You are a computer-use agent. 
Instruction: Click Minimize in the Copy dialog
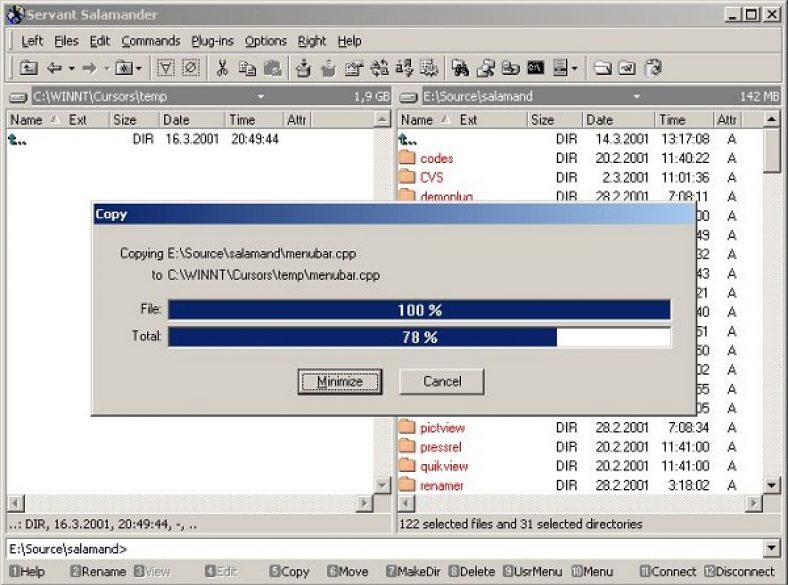(340, 382)
